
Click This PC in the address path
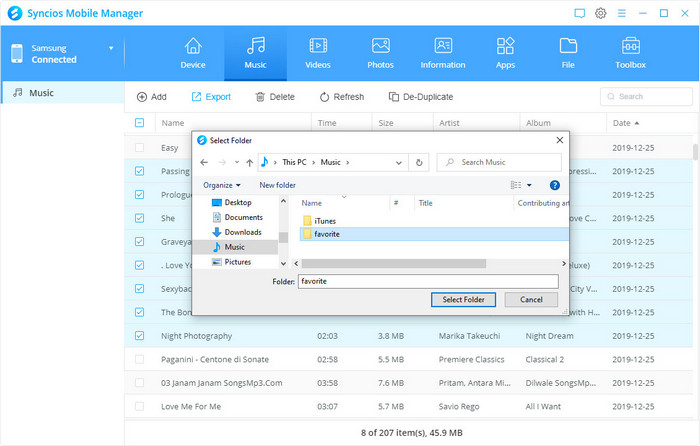pyautogui.click(x=294, y=162)
